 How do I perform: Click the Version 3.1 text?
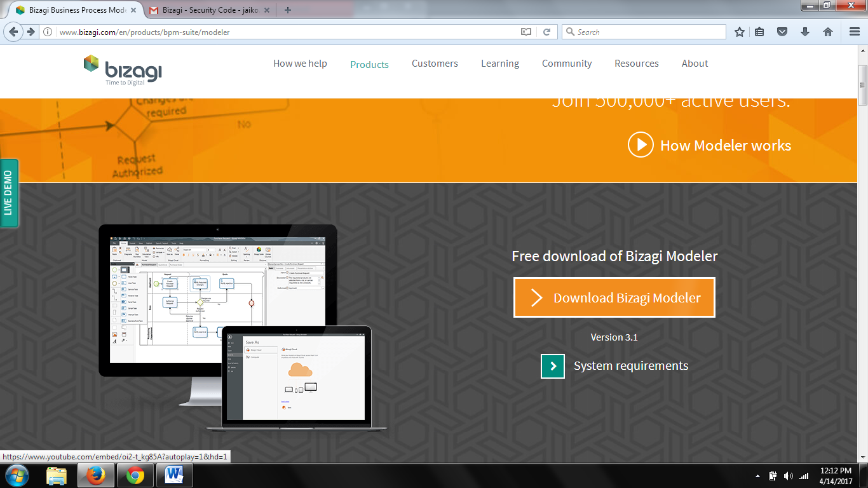coord(614,337)
